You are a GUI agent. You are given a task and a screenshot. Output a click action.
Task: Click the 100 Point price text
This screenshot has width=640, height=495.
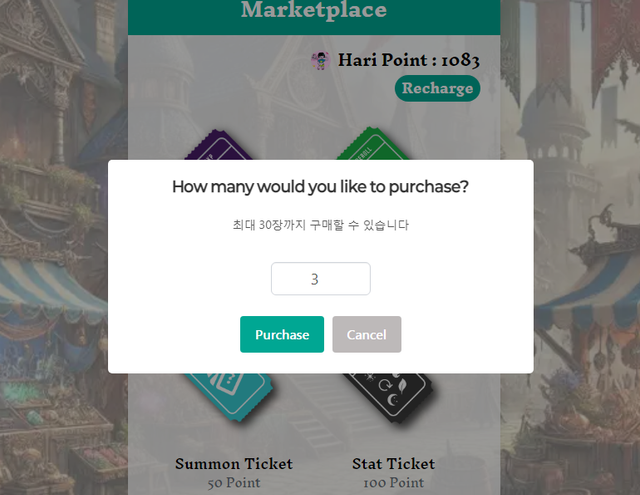[393, 483]
